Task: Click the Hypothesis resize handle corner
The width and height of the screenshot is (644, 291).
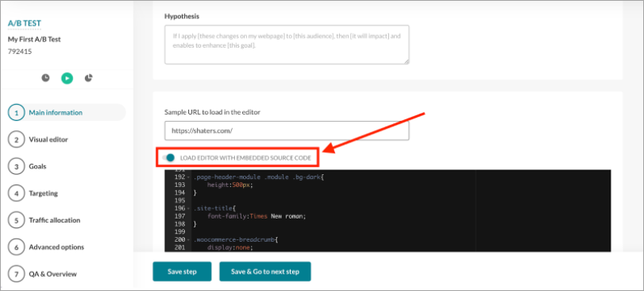Action: coord(407,61)
